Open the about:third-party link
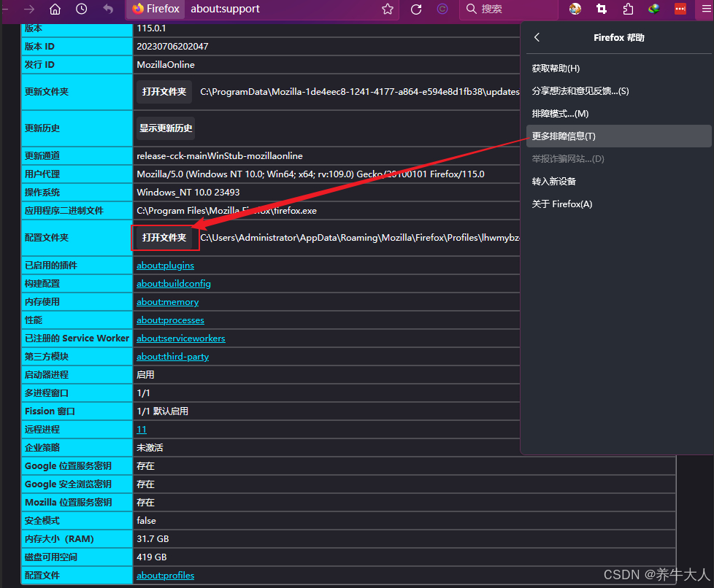This screenshot has width=714, height=588. [x=172, y=356]
